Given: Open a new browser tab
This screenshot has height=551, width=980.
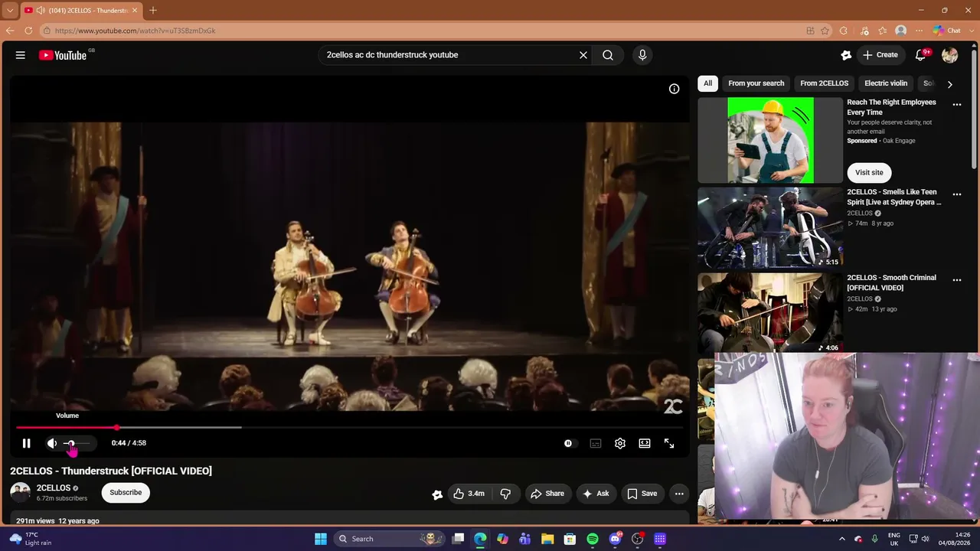Looking at the screenshot, I should click(x=153, y=11).
